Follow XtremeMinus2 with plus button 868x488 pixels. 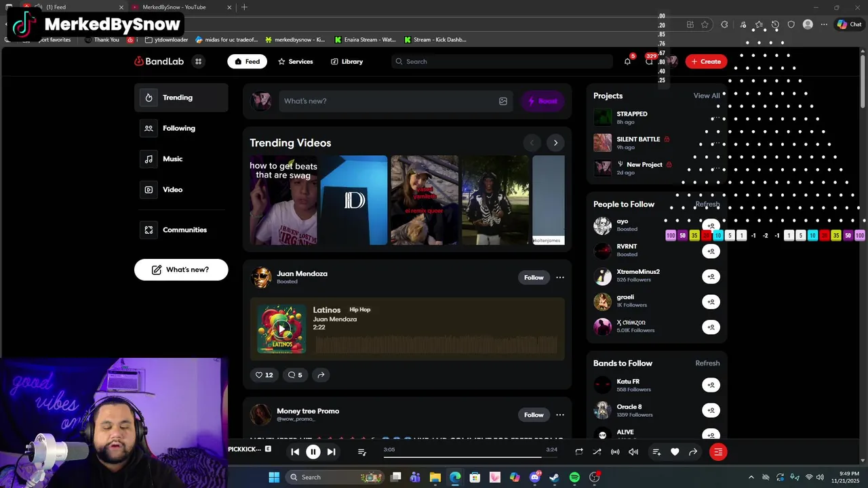711,277
